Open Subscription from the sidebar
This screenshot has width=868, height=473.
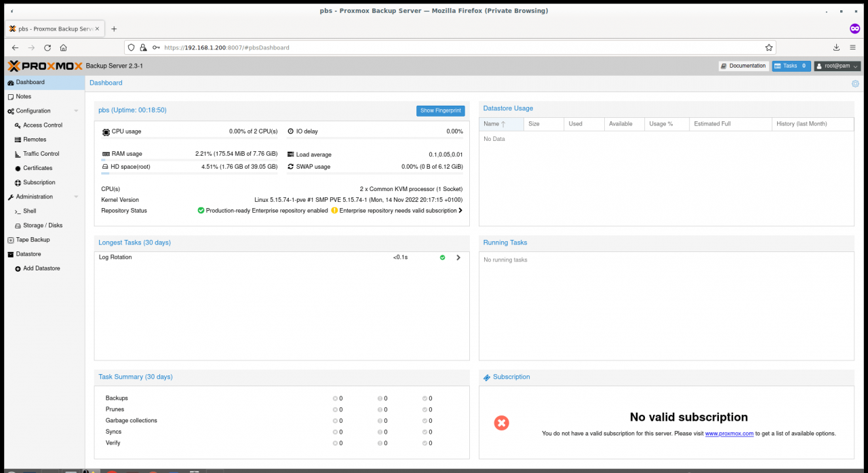pos(37,182)
